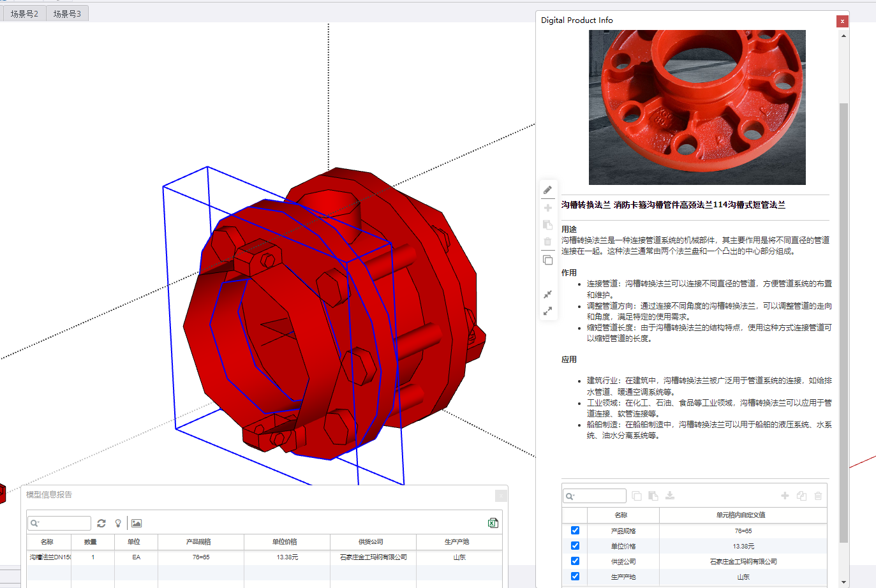The height and width of the screenshot is (588, 876).
Task: Click the download icon above the attributes table
Action: [x=670, y=496]
